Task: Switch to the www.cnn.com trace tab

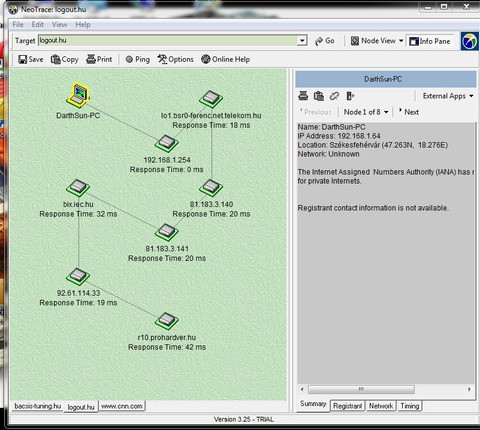Action: point(122,406)
